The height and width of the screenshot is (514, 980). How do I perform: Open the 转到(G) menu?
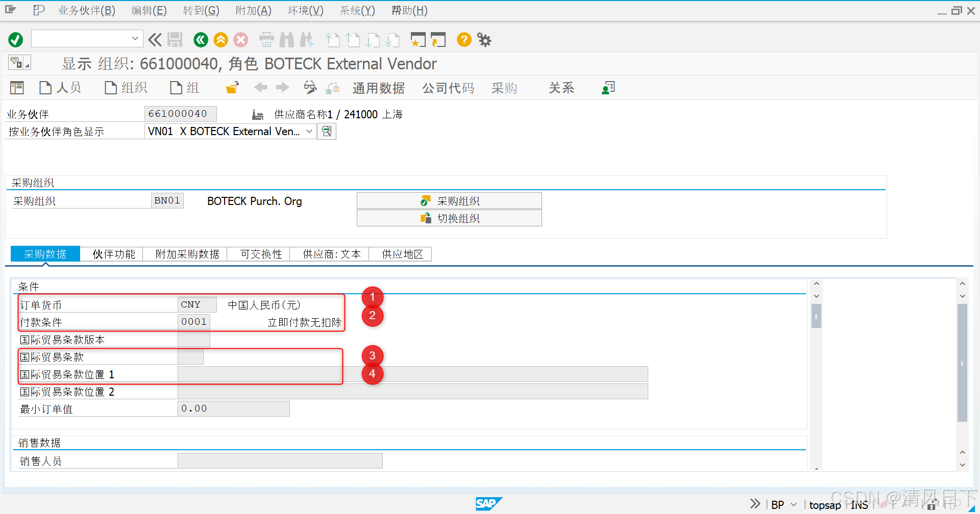click(201, 10)
